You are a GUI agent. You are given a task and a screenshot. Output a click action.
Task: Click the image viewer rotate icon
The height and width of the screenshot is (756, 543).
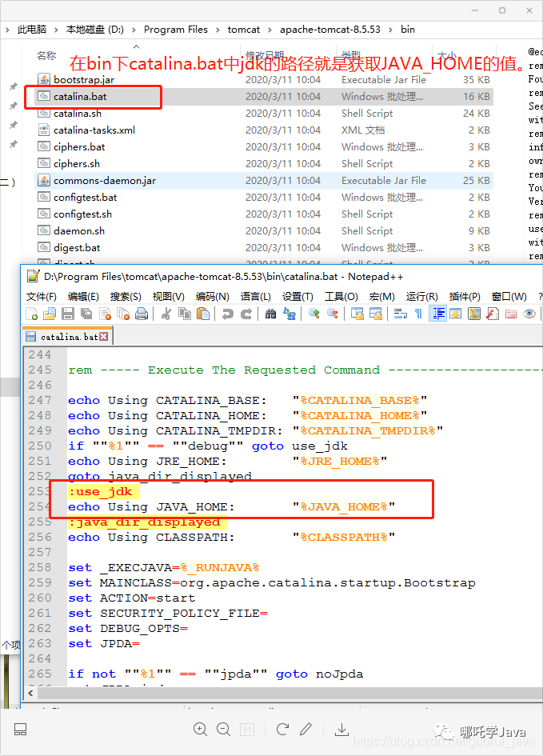pyautogui.click(x=282, y=729)
